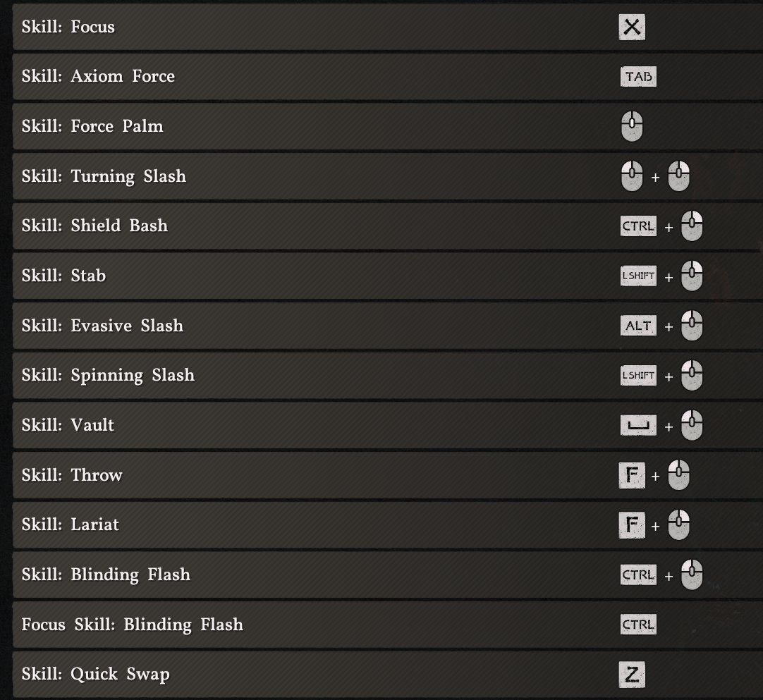Click the X key icon for Focus
Image resolution: width=763 pixels, height=700 pixels.
point(632,27)
